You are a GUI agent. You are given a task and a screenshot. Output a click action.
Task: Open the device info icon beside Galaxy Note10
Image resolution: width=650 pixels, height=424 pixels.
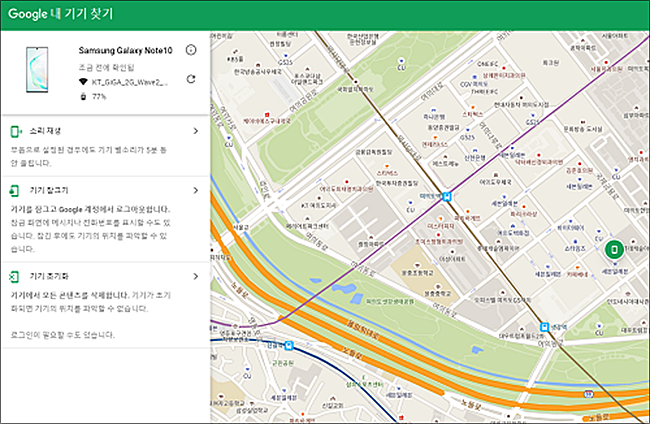[x=191, y=50]
